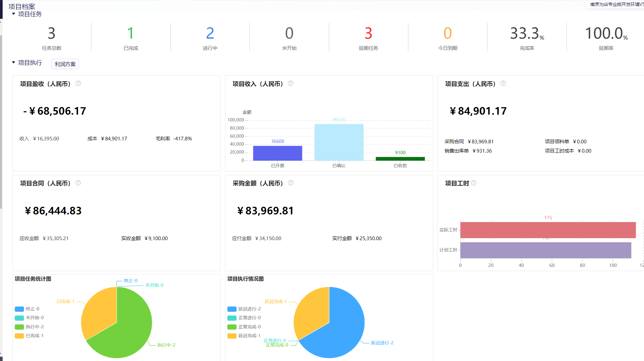The width and height of the screenshot is (644, 361).
Task: Open the 利润方案 button
Action: point(65,64)
